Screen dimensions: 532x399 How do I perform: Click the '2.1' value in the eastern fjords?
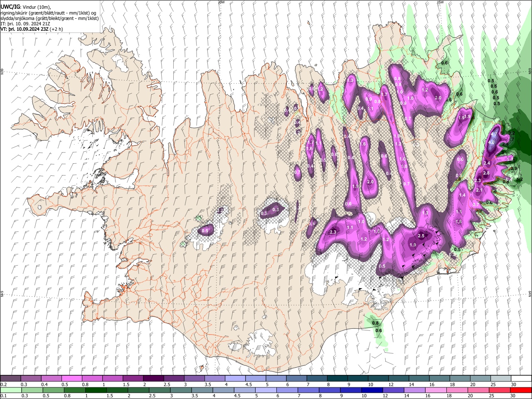tap(479, 190)
